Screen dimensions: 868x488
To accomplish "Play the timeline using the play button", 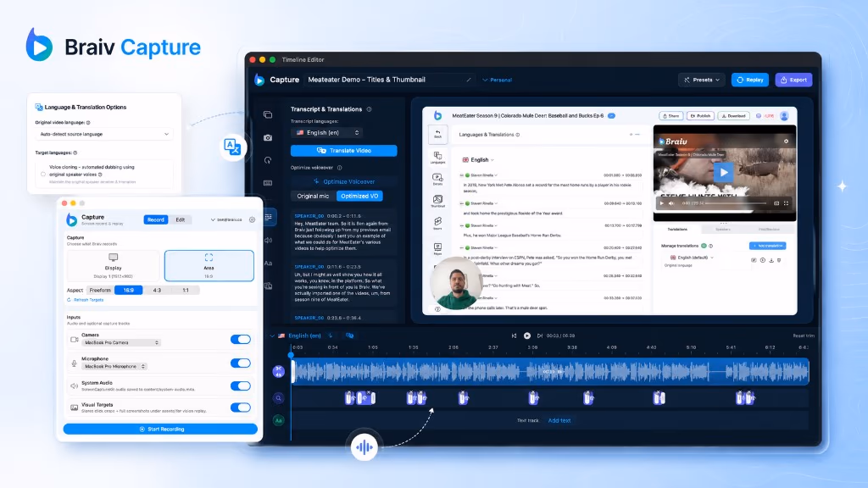I will pyautogui.click(x=527, y=335).
